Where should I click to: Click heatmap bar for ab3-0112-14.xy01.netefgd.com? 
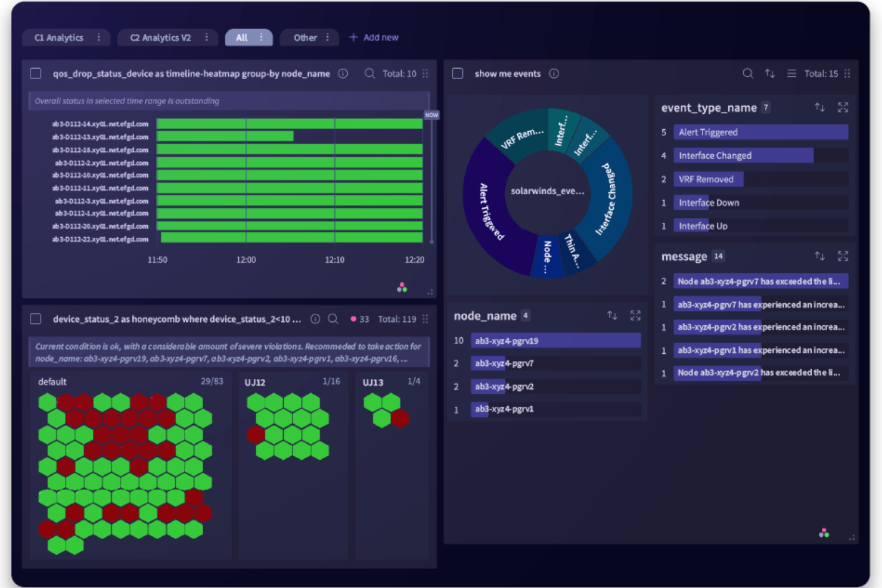[290, 124]
